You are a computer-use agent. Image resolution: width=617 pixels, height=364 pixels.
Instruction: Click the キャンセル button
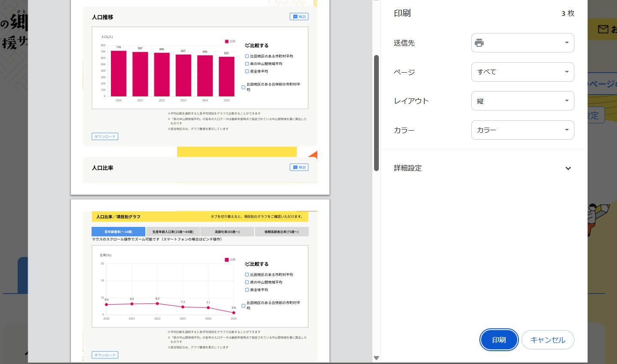click(547, 340)
